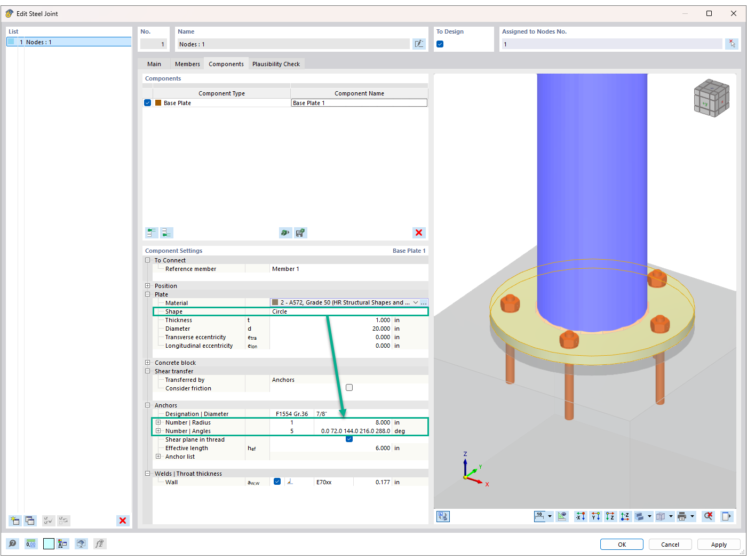Disable the Shear plane in thread checkbox
This screenshot has width=747, height=560.
(x=349, y=439)
